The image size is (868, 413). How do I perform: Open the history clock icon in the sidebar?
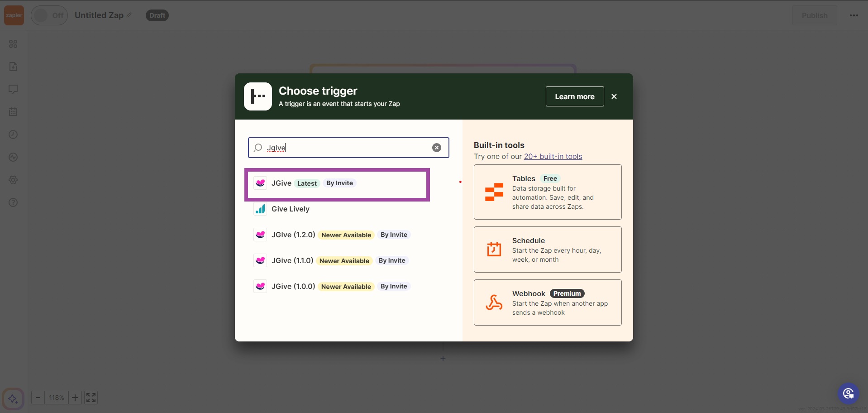point(13,134)
